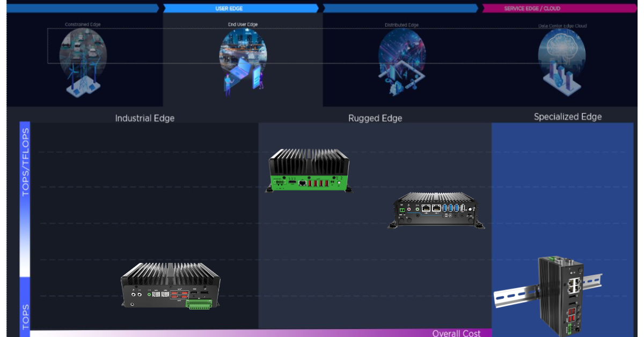Image resolution: width=644 pixels, height=337 pixels.
Task: Click the 'Specialized Edge' heading
Action: coord(568,116)
